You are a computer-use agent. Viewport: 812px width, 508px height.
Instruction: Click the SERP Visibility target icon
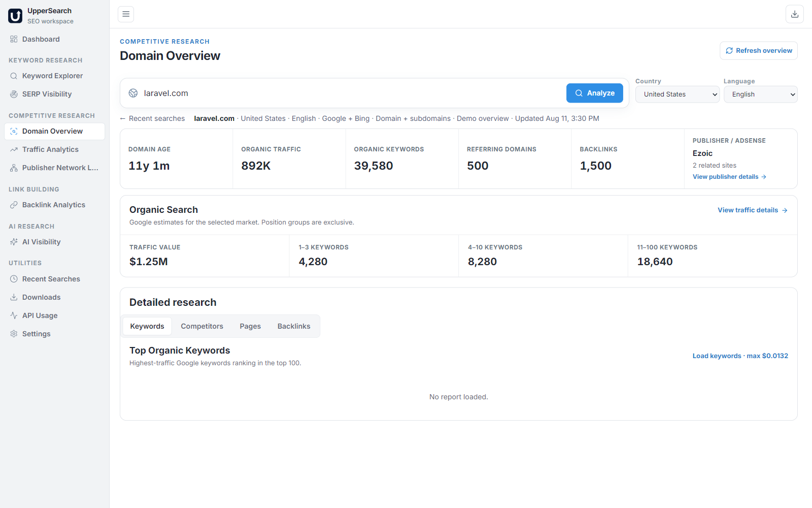pos(14,94)
